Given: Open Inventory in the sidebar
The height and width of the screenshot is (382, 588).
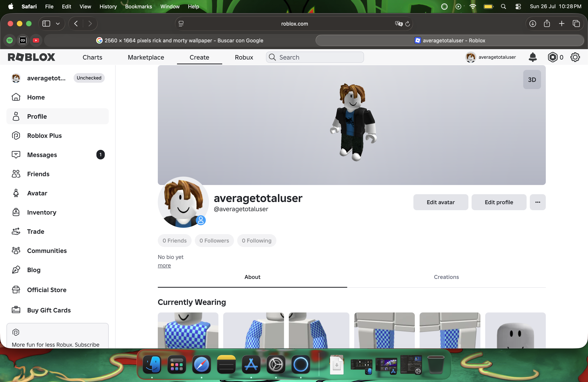Looking at the screenshot, I should (57, 212).
